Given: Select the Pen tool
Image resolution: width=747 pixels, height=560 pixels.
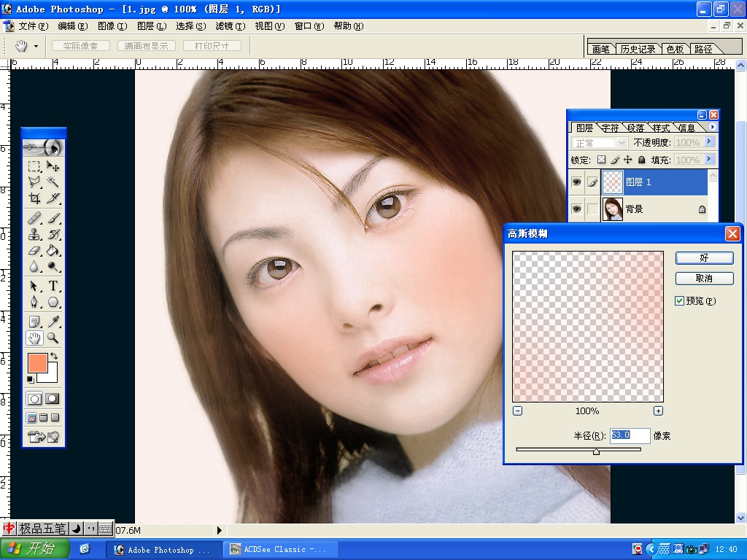Looking at the screenshot, I should pos(34,303).
